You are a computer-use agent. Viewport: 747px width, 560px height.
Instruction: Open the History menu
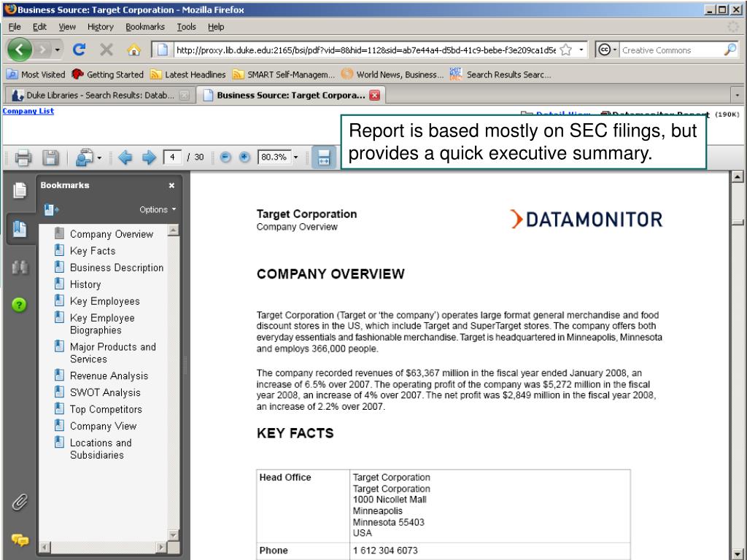101,27
